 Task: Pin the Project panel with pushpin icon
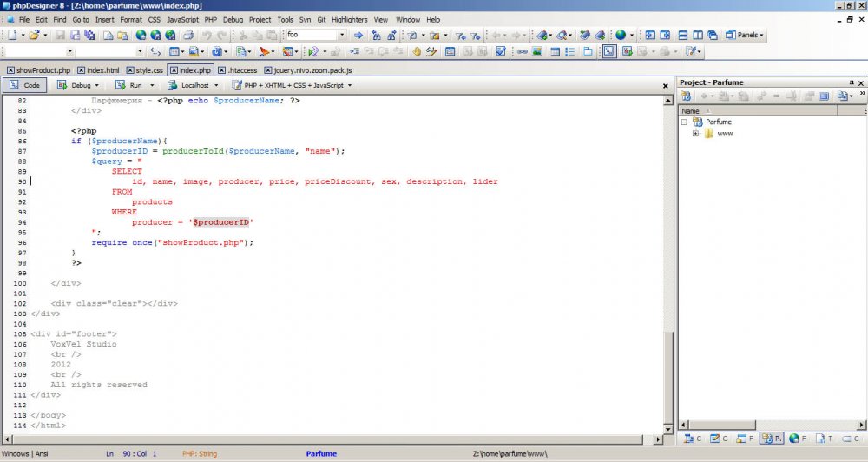click(852, 83)
